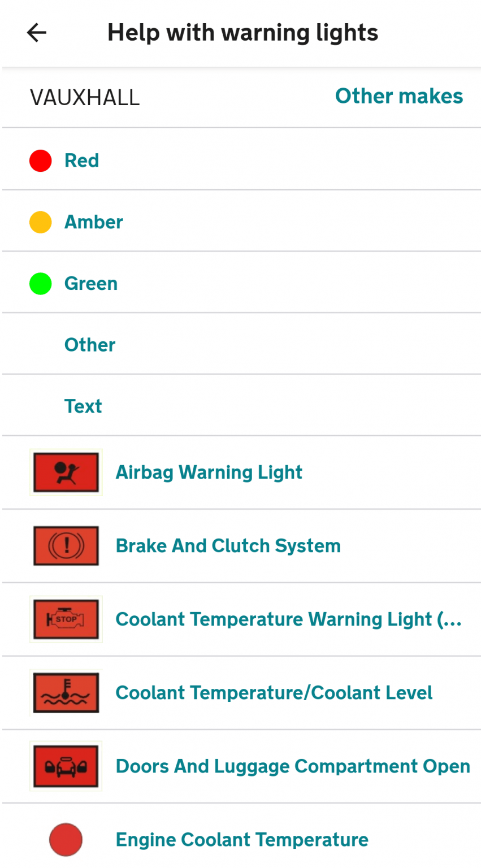Open the coolant thermometer waves icon
Image resolution: width=481 pixels, height=868 pixels.
66,693
